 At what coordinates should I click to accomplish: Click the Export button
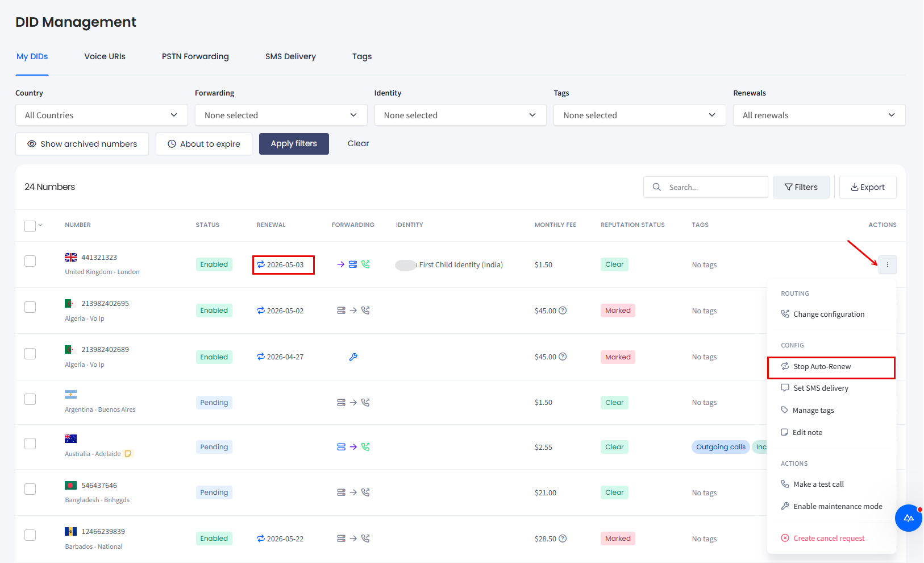(x=868, y=187)
